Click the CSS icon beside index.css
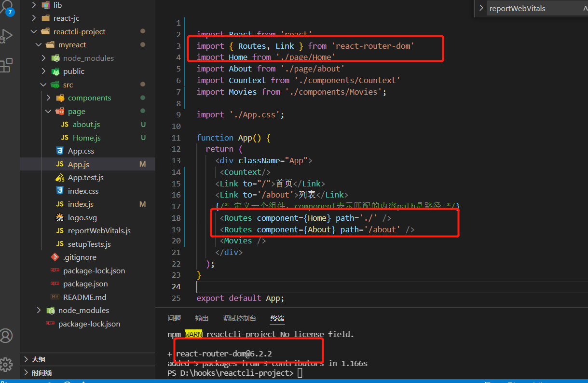Viewport: 588px width, 383px height. 60,191
